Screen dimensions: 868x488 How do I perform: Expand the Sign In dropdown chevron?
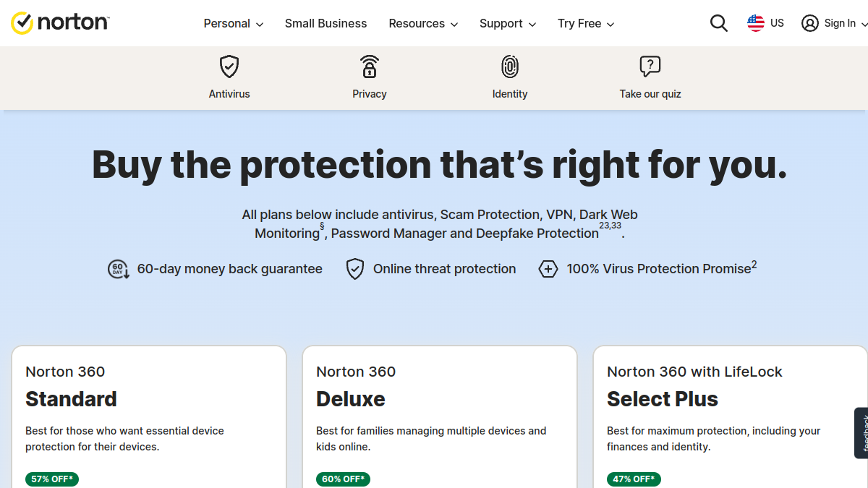point(864,25)
